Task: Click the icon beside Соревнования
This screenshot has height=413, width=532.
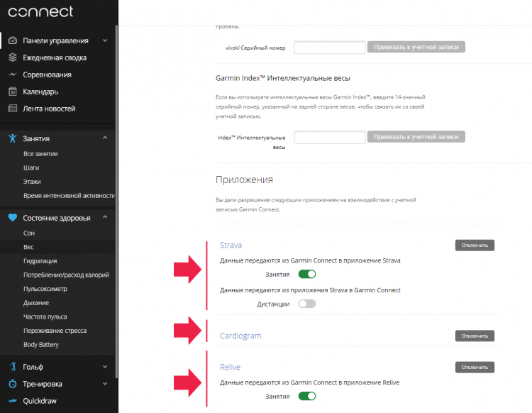Action: pos(13,75)
